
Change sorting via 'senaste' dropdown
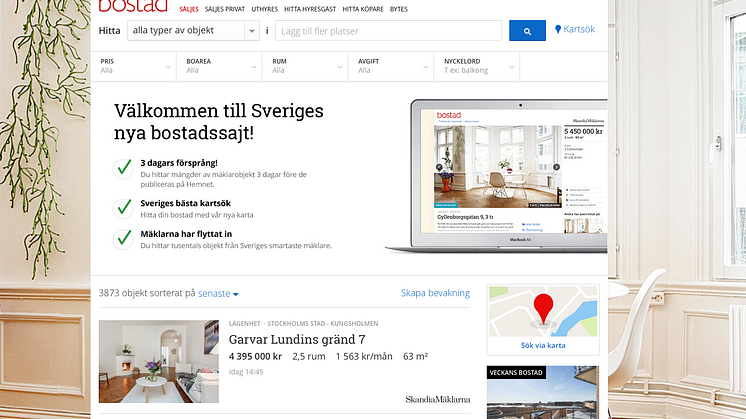click(x=218, y=293)
